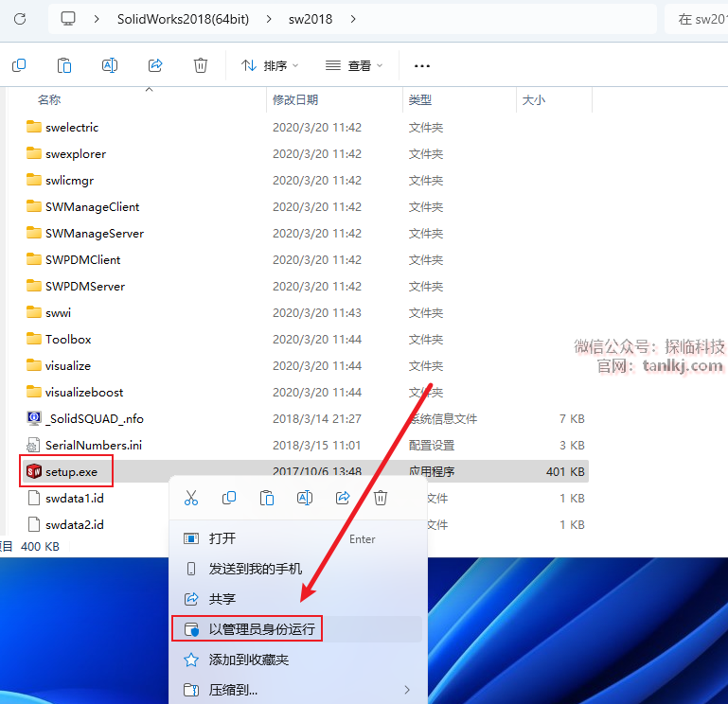Screen dimensions: 728x704
Task: Click the Delete trash icon in context menu
Action: [x=381, y=498]
